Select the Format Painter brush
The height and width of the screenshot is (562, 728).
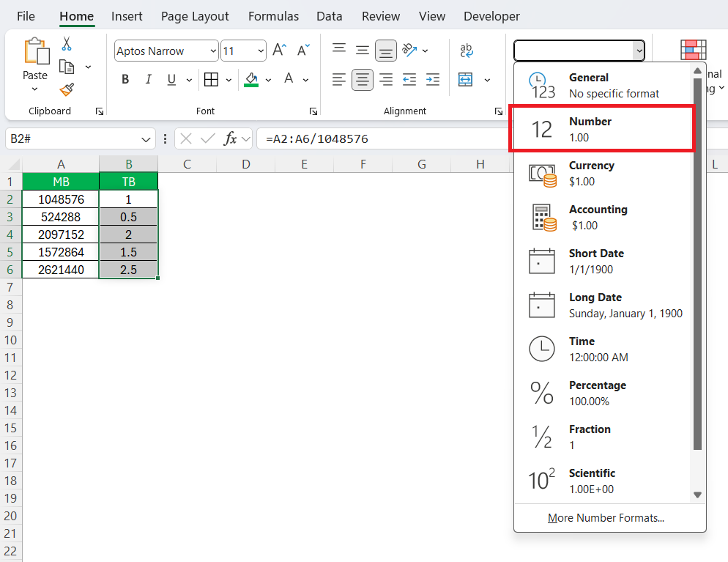[67, 89]
